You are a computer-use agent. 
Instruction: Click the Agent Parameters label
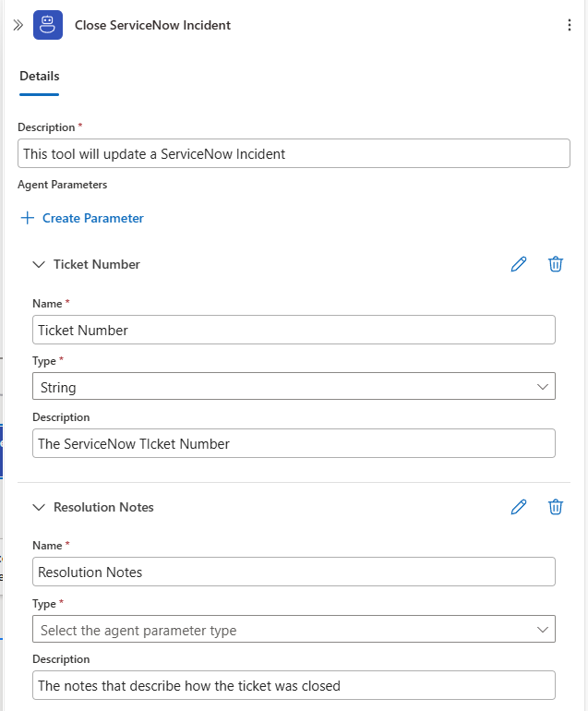(x=63, y=185)
